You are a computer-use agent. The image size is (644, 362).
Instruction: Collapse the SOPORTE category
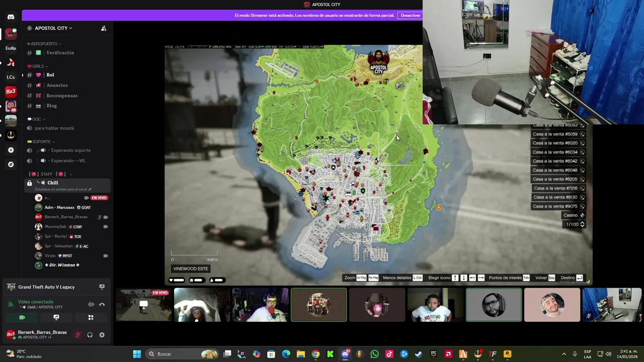41,142
